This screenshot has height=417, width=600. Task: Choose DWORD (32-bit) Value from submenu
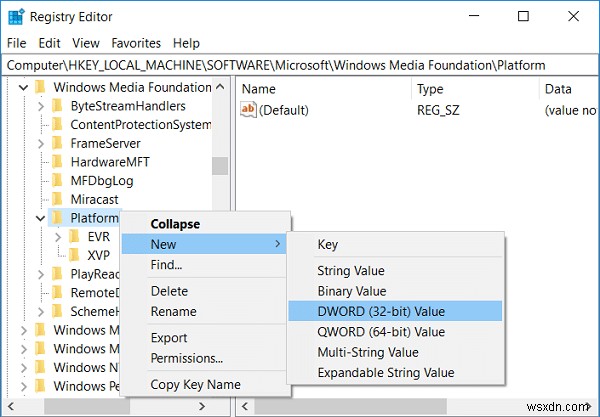[381, 311]
